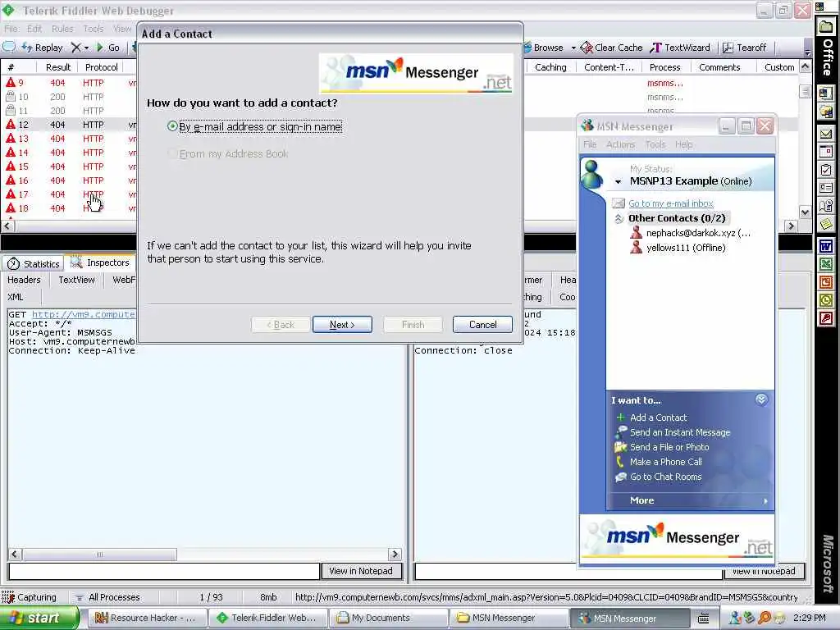Open the Headers inspector tab

point(24,280)
